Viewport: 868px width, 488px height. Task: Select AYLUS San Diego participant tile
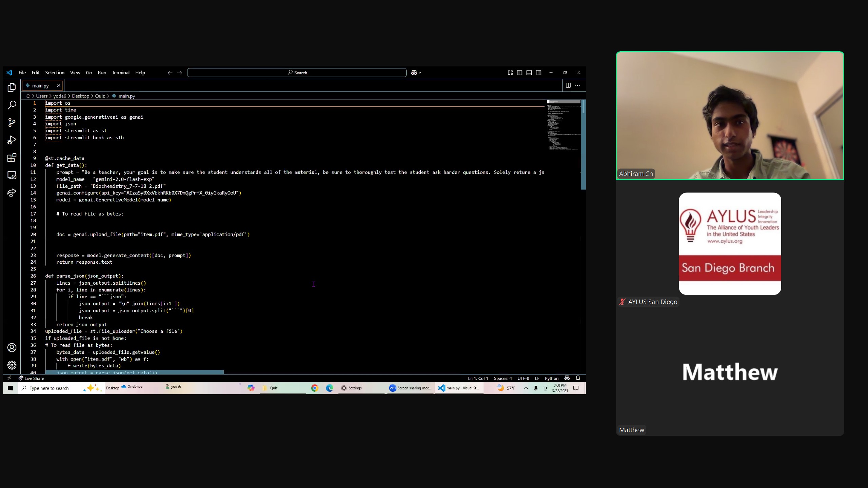(730, 244)
